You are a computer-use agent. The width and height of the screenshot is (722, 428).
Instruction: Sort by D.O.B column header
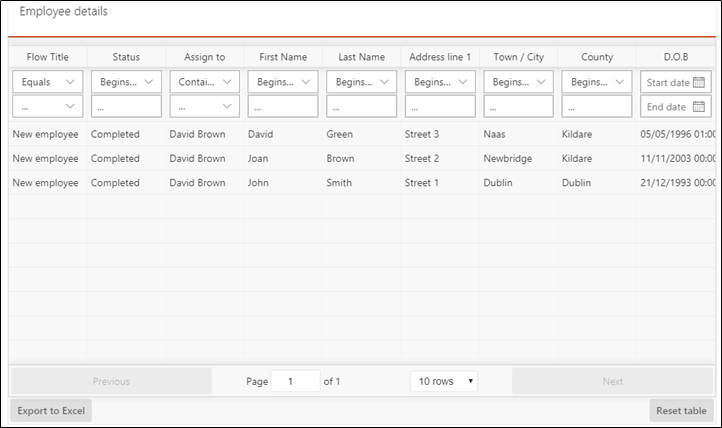coord(676,57)
